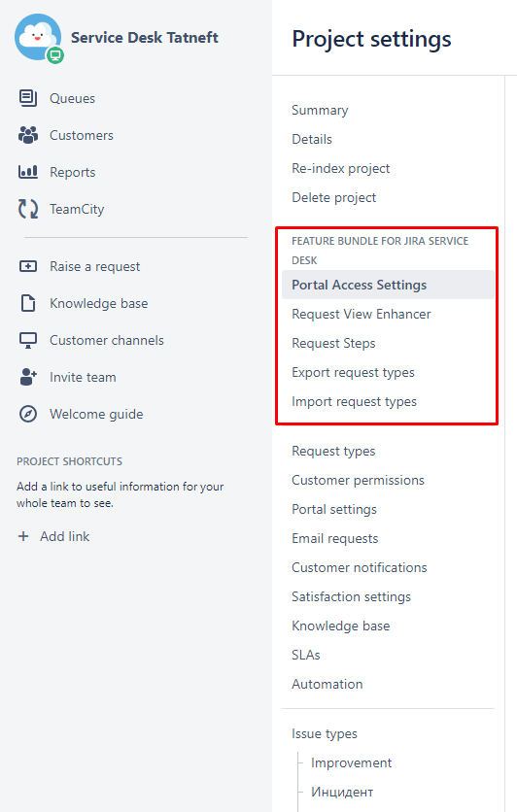Open the Welcome guide compass icon
Viewport: 517px width, 812px height.
coord(28,414)
